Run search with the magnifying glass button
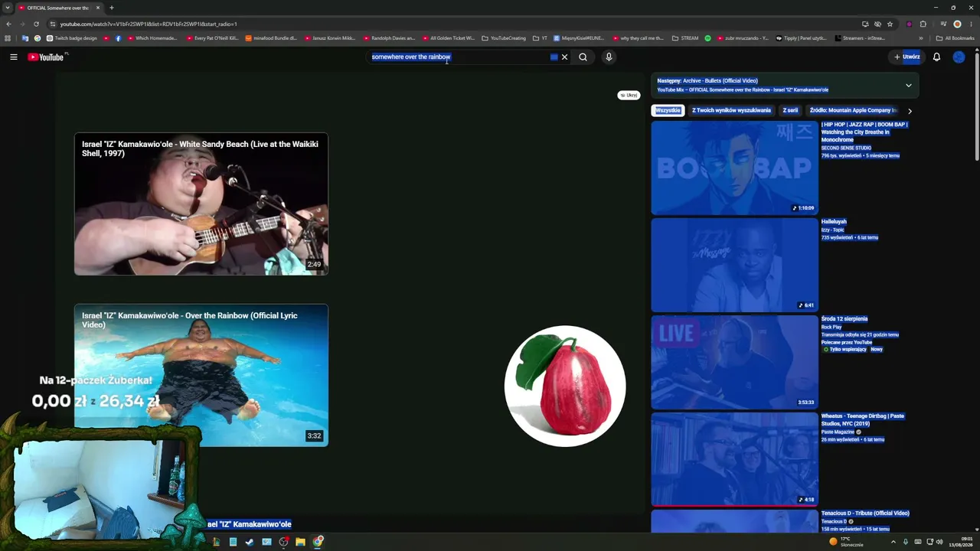Image resolution: width=980 pixels, height=551 pixels. point(583,57)
